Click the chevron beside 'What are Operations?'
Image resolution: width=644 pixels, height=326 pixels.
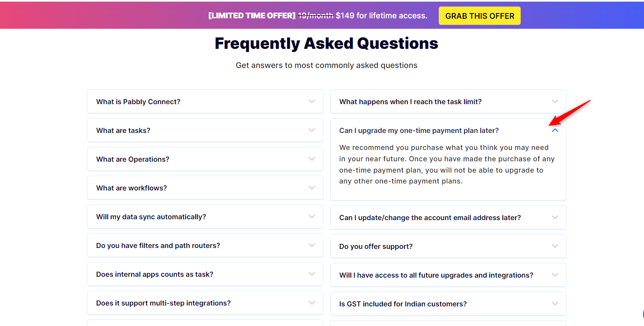(x=312, y=159)
